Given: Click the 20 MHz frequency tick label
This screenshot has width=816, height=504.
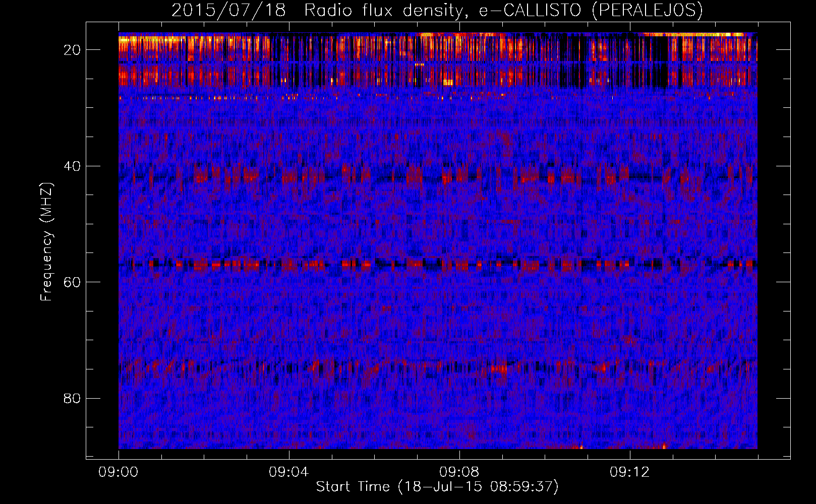Looking at the screenshot, I should [73, 50].
